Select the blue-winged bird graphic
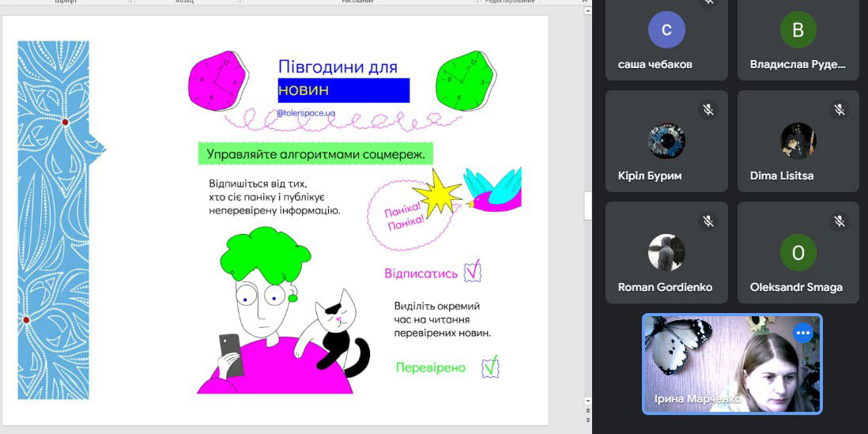Viewport: 868px width, 434px height. click(492, 189)
